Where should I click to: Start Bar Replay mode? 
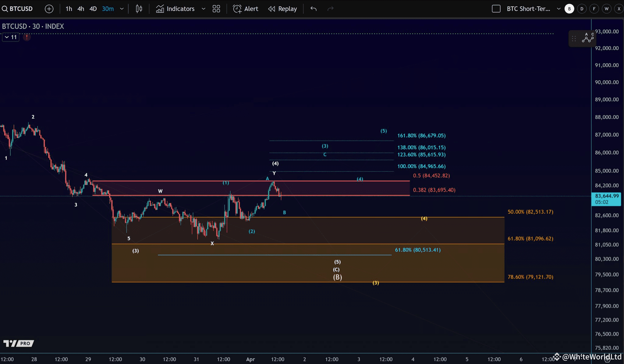click(x=282, y=9)
